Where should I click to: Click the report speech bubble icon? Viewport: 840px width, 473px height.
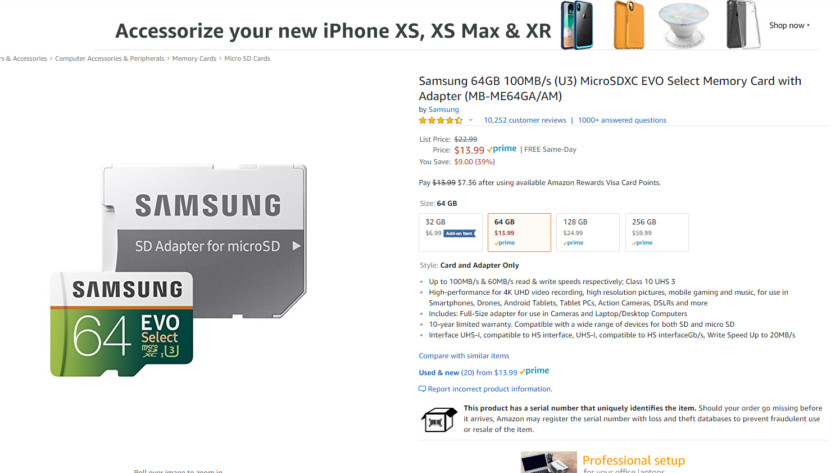click(x=422, y=389)
